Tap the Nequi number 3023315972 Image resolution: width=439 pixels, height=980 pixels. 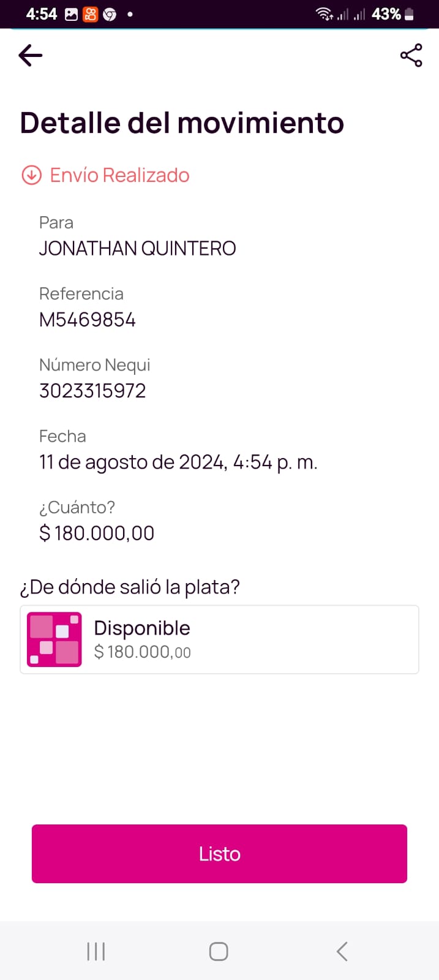click(x=92, y=391)
